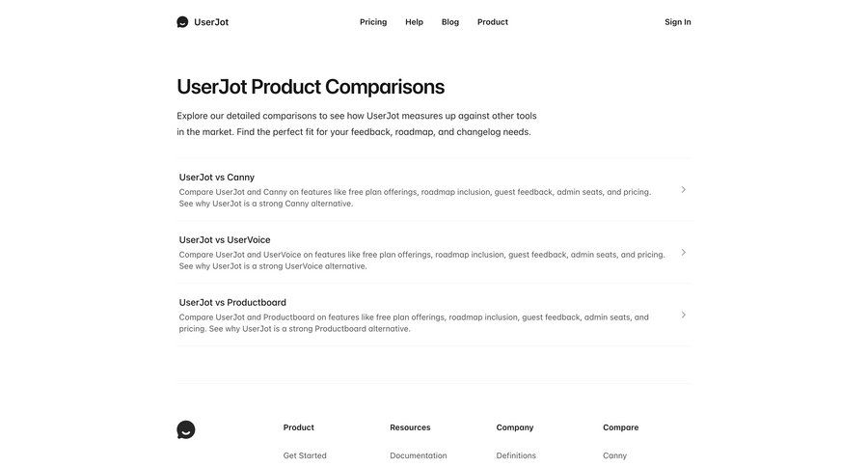
Task: Expand the UserJot vs UserVoice chevron
Action: [683, 253]
